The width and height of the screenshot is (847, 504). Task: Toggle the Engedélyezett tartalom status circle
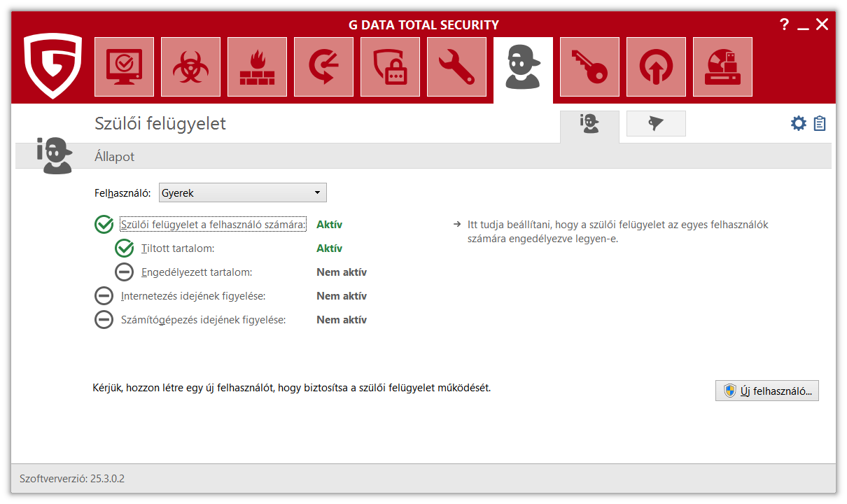point(125,272)
